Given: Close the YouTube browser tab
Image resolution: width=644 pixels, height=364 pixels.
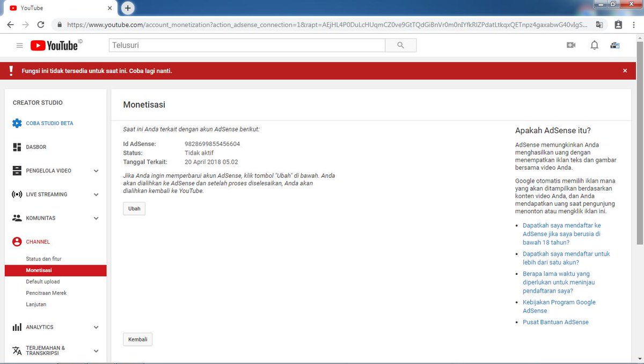Looking at the screenshot, I should coord(110,8).
